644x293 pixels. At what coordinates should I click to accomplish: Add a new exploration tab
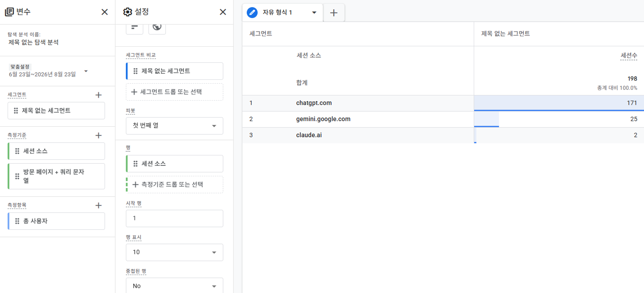click(334, 13)
